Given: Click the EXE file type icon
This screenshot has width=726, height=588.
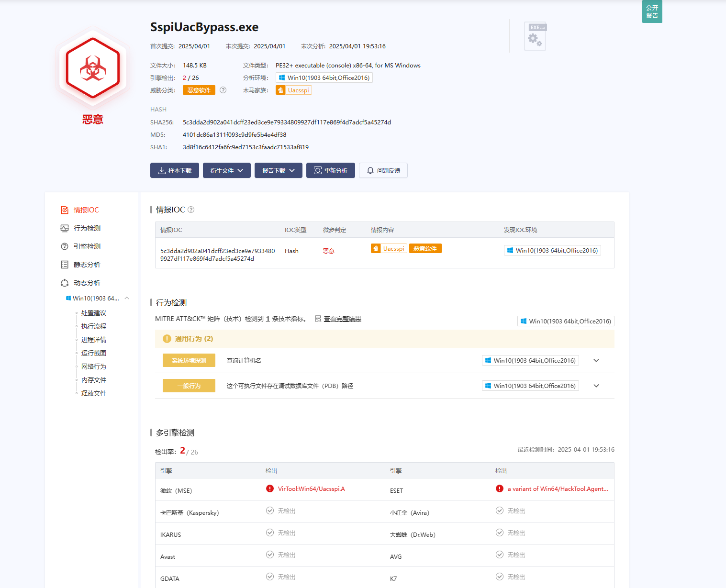Looking at the screenshot, I should (536, 36).
